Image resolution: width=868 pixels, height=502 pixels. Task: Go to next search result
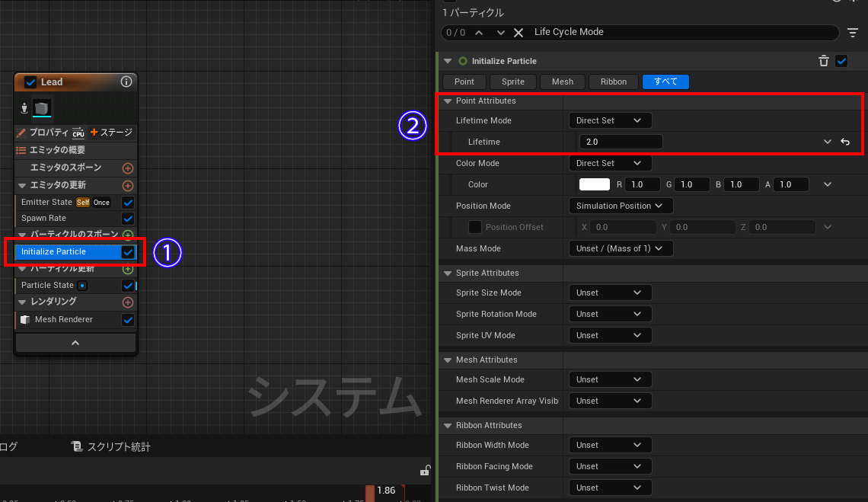coord(500,33)
